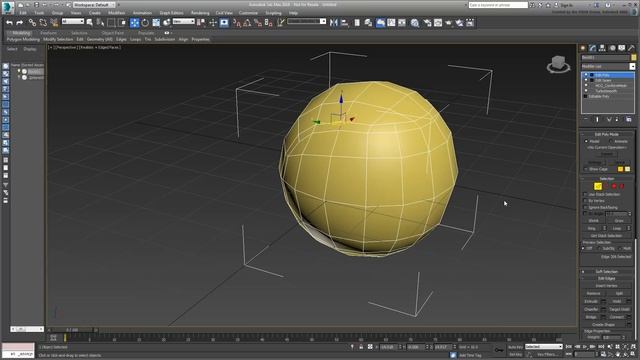
Task: Select the Animate radio button
Action: (x=611, y=141)
